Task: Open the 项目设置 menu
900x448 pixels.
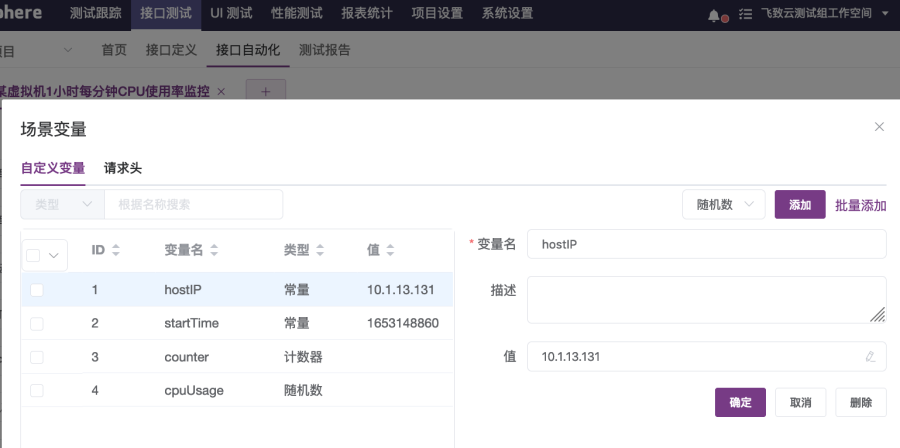Action: click(x=437, y=13)
